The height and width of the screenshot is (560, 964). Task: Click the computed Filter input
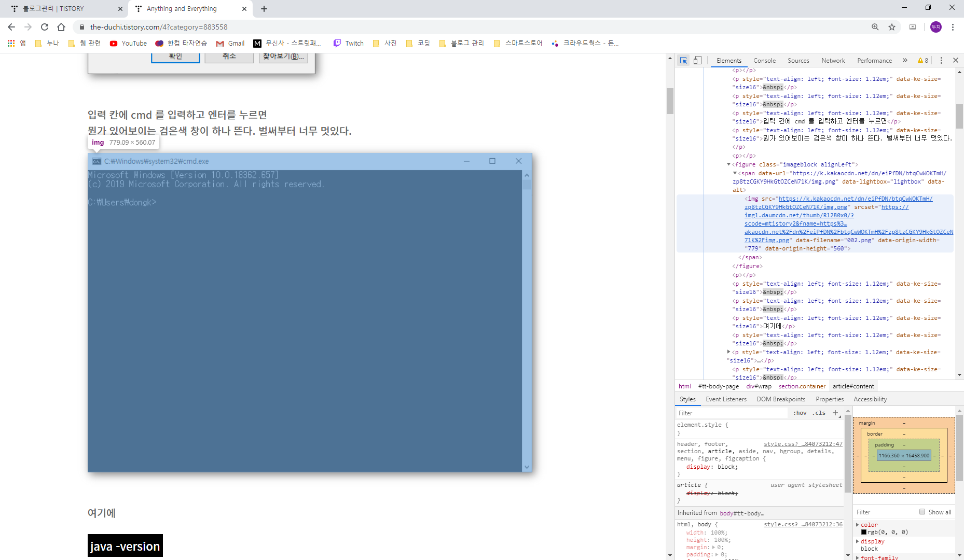tap(885, 512)
